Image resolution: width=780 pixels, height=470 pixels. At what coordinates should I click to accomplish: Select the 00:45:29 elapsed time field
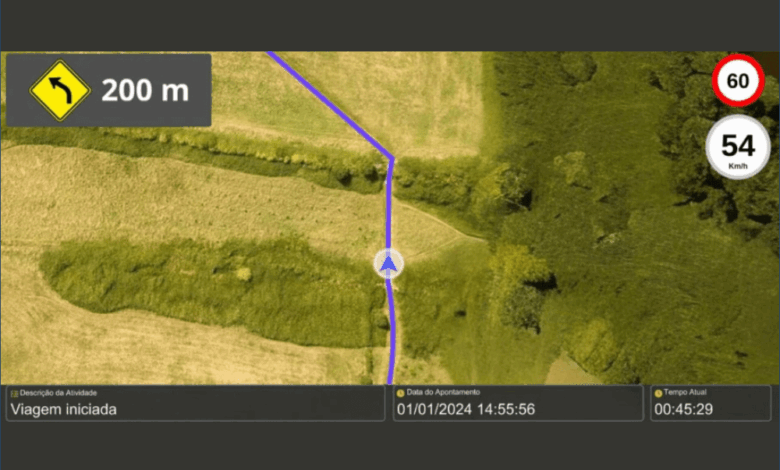[710, 403]
